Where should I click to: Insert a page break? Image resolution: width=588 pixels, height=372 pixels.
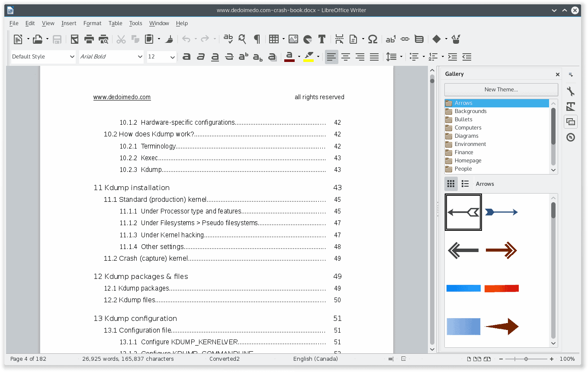pyautogui.click(x=340, y=39)
